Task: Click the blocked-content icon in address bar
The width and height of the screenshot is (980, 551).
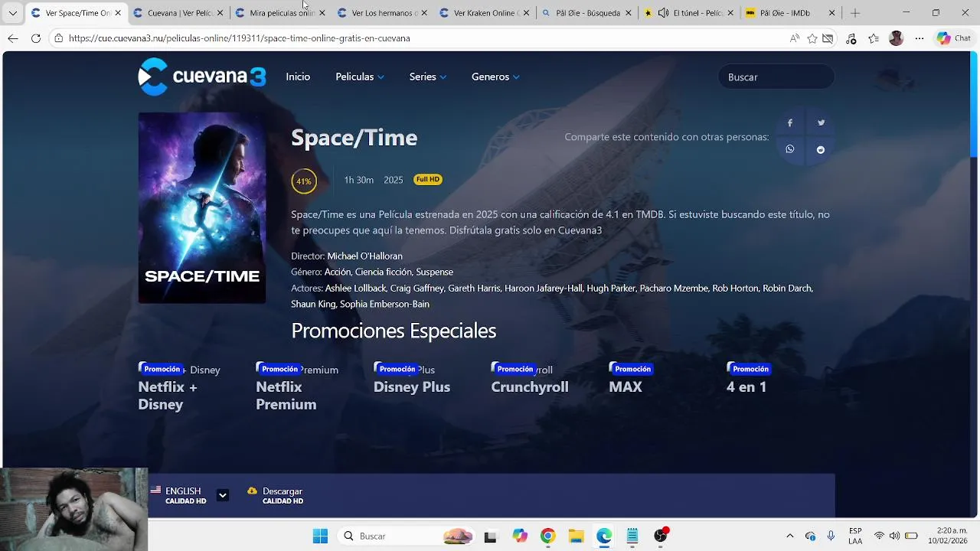Action: (x=828, y=38)
